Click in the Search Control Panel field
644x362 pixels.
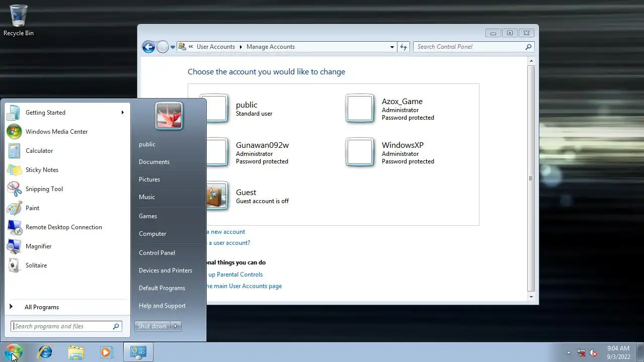click(470, 47)
